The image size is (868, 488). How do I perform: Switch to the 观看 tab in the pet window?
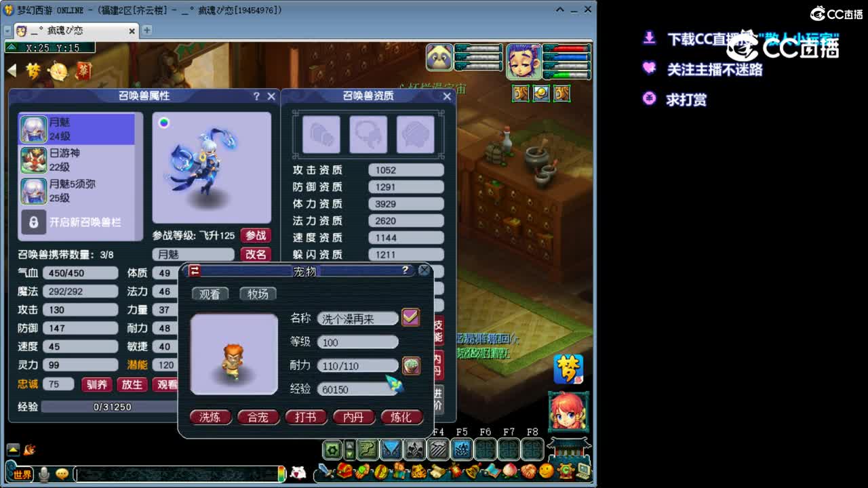[x=210, y=293]
